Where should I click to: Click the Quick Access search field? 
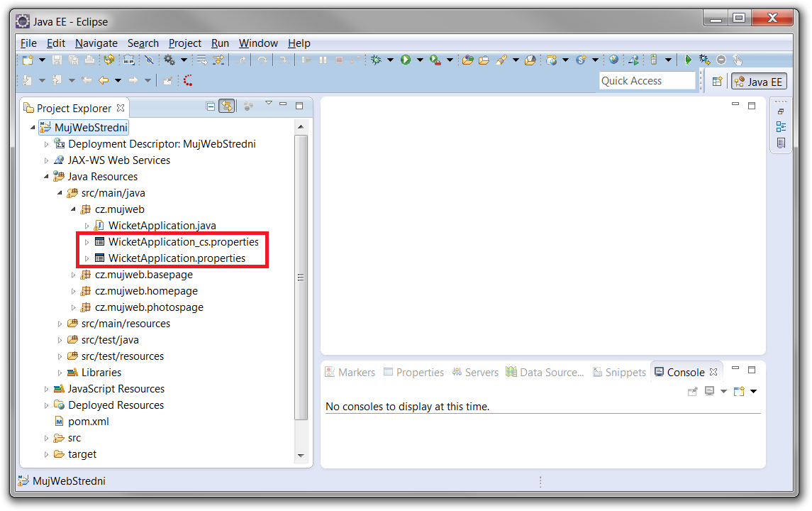click(x=647, y=81)
